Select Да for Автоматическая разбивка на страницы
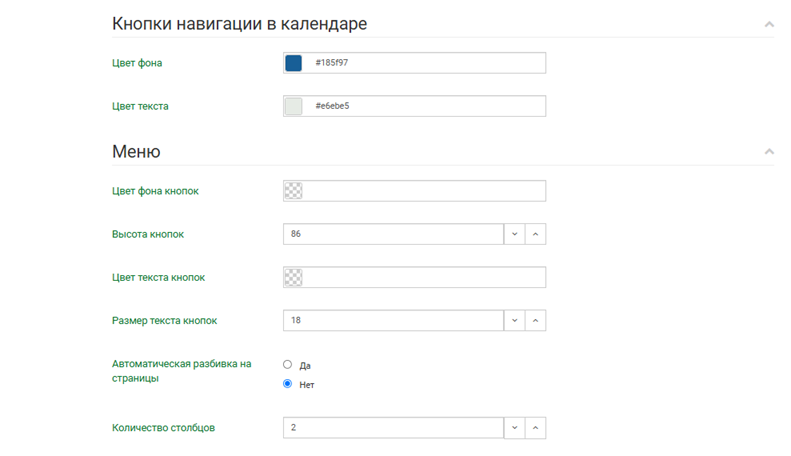The width and height of the screenshot is (791, 456). (288, 365)
